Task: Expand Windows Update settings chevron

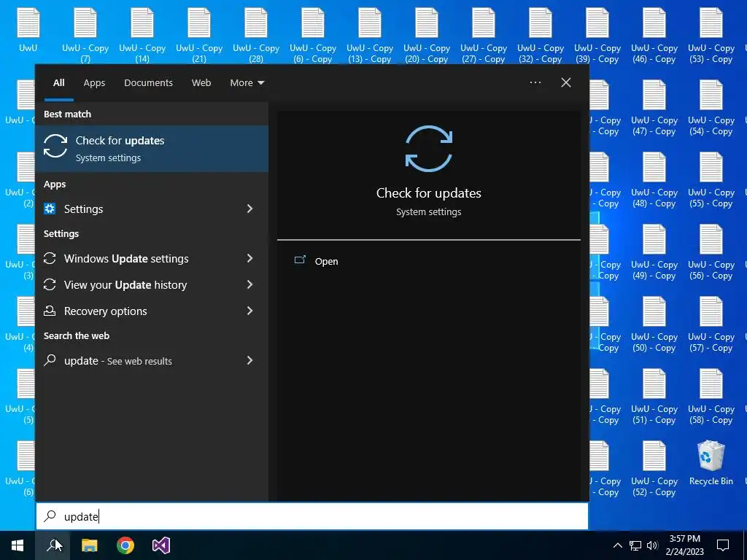Action: (249, 258)
